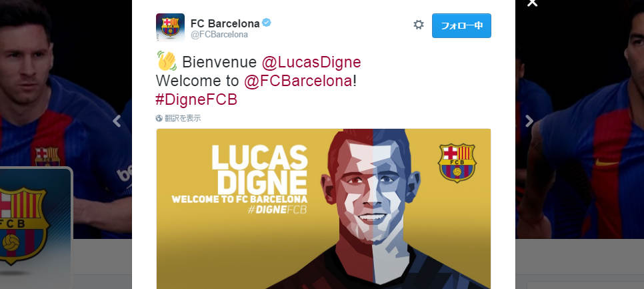Screen dimensions: 644x289
Task: Toggle the blue フォロー中 follow button
Action: (x=461, y=25)
